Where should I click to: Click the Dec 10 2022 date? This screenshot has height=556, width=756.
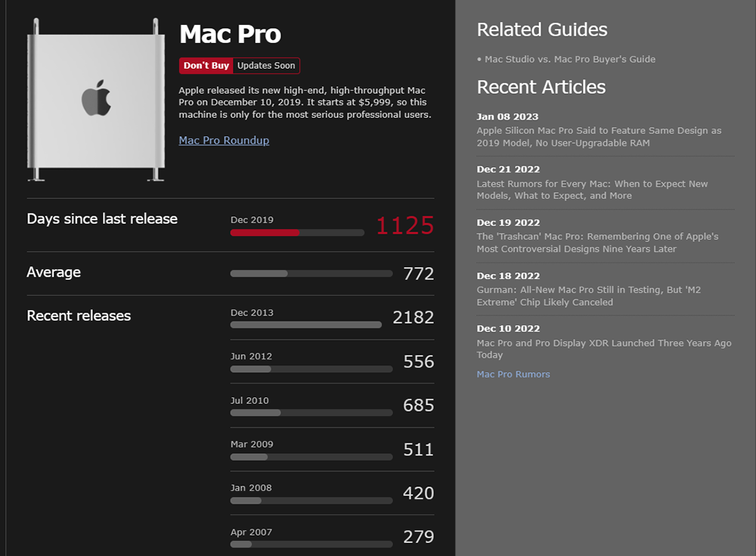pyautogui.click(x=508, y=328)
